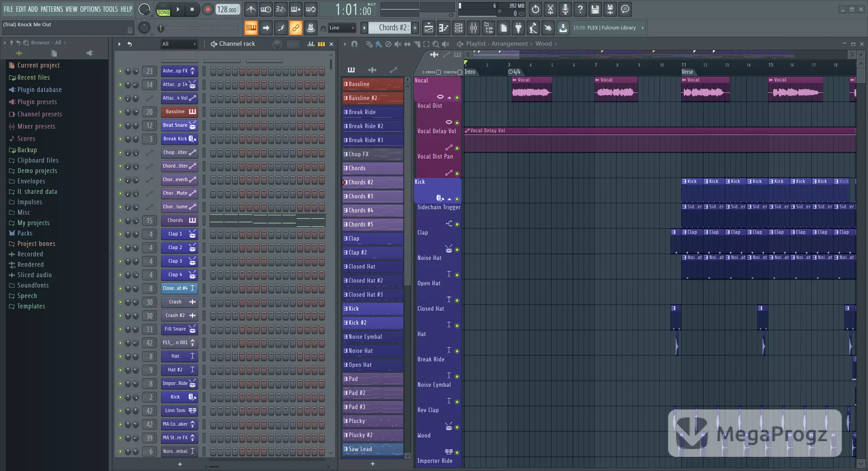The width and height of the screenshot is (868, 471).
Task: Mute the Hat channel via green LED
Action: click(x=120, y=356)
